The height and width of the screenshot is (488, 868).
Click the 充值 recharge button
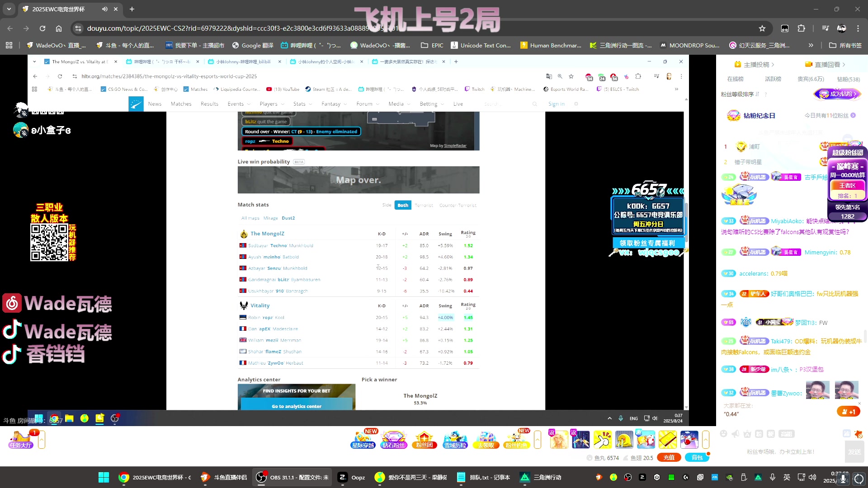tap(669, 457)
